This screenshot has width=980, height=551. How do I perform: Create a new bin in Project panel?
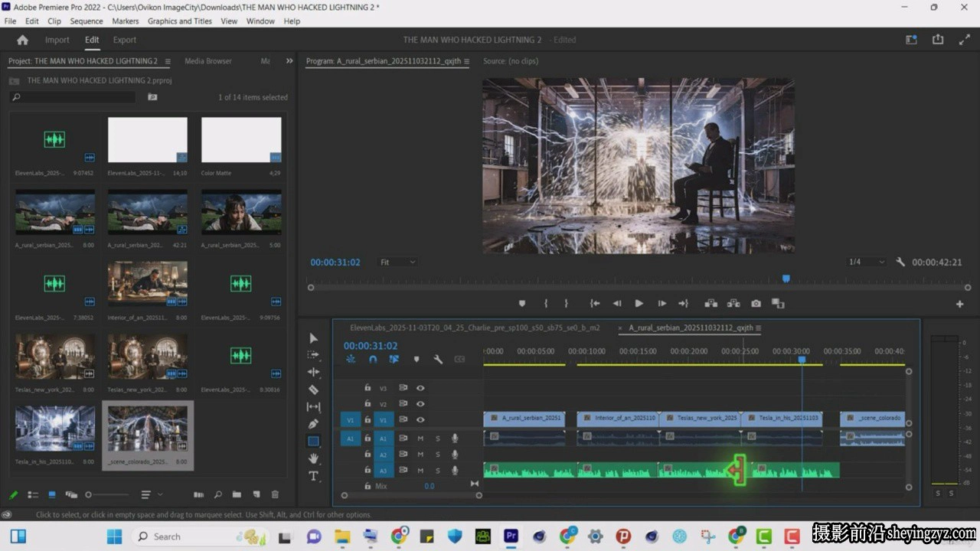[x=237, y=494]
